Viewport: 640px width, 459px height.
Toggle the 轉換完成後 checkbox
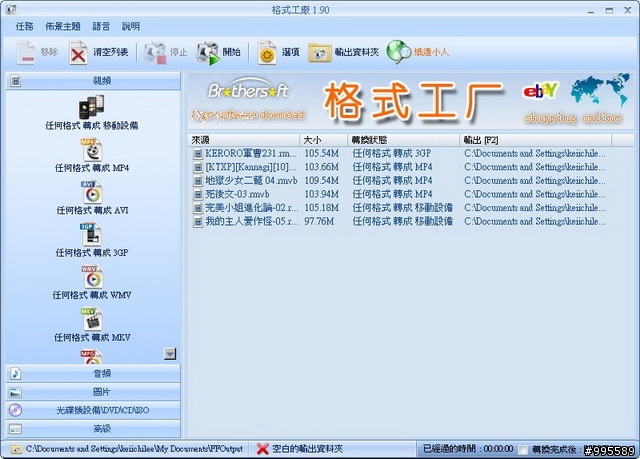522,450
